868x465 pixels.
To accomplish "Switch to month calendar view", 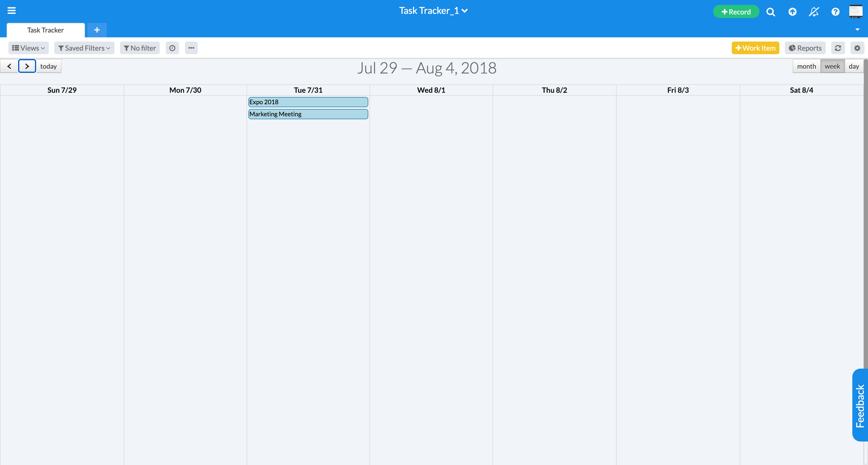I will click(x=807, y=66).
